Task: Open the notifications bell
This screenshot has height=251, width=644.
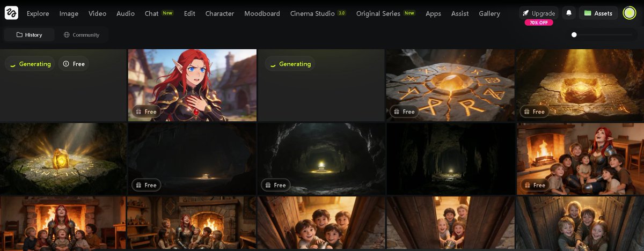Action: (569, 13)
